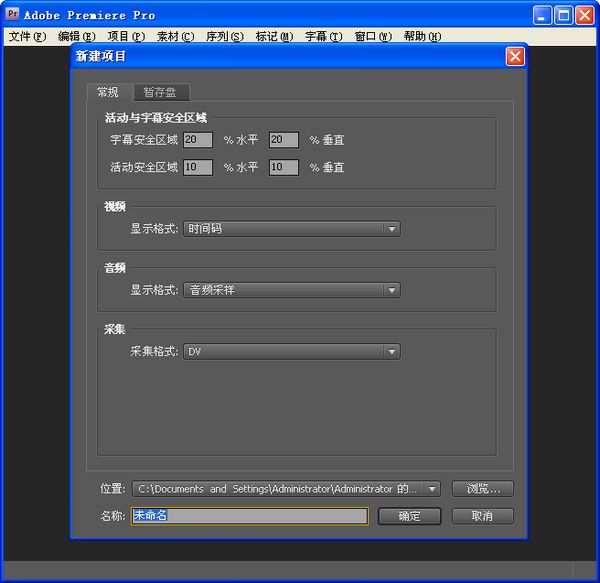Image resolution: width=600 pixels, height=583 pixels.
Task: Expand the 位置 path dropdown arrow
Action: pos(432,489)
